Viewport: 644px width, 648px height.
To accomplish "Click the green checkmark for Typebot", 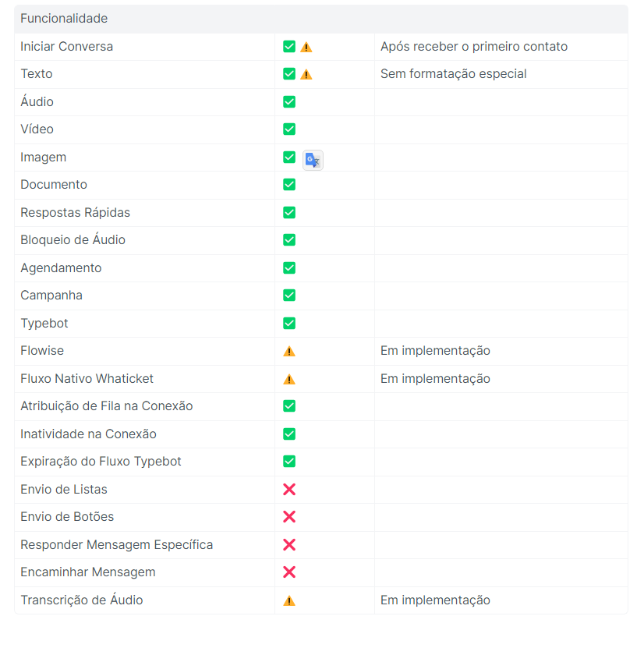I will (289, 324).
